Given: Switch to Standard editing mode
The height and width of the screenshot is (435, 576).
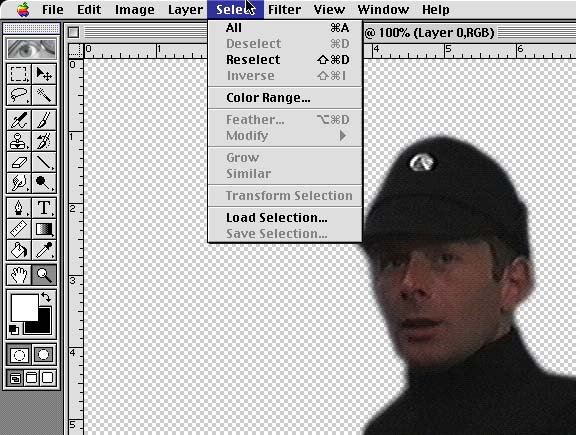Looking at the screenshot, I should (x=19, y=355).
